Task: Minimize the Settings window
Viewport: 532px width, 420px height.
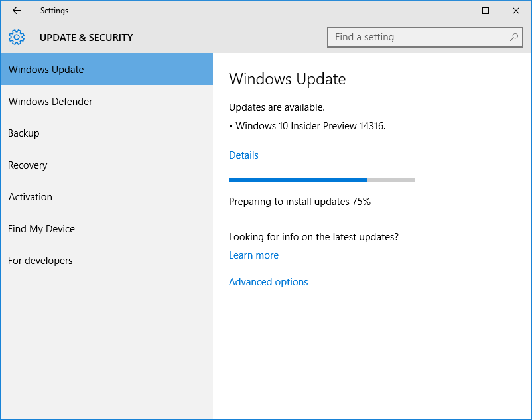Action: (456, 11)
